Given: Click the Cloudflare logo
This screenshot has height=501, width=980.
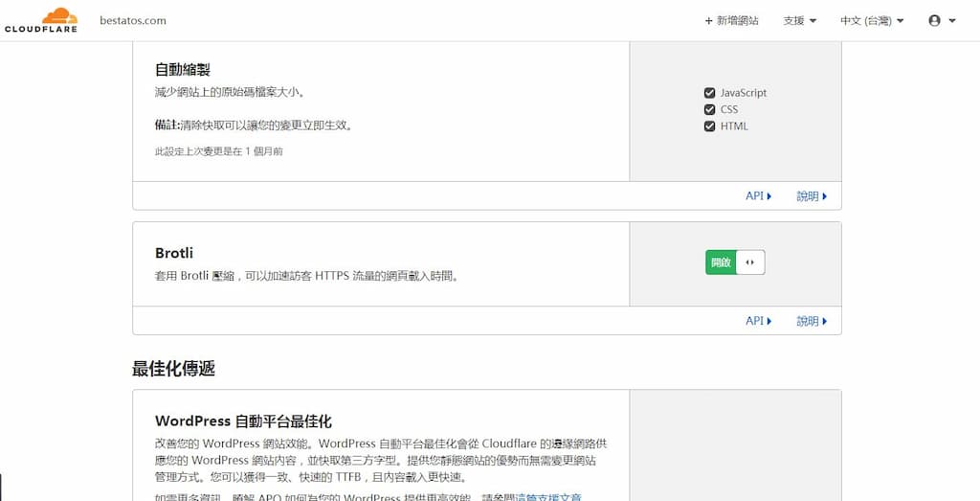Looking at the screenshot, I should 41,20.
